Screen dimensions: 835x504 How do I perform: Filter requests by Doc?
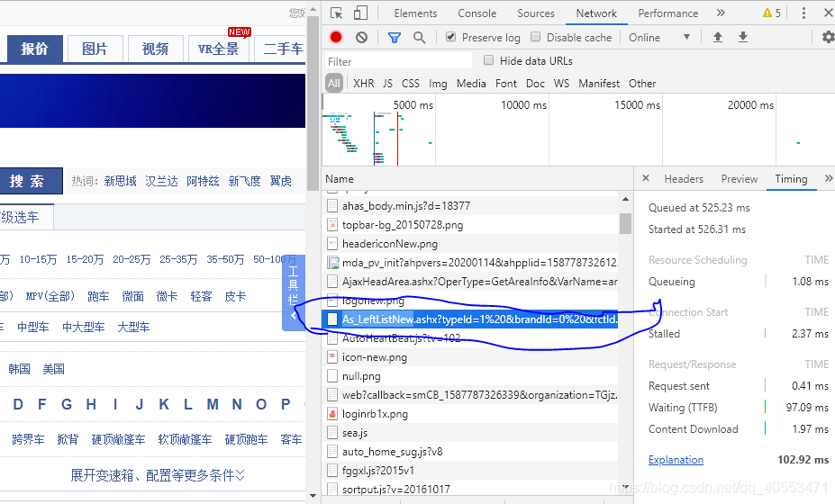(535, 84)
